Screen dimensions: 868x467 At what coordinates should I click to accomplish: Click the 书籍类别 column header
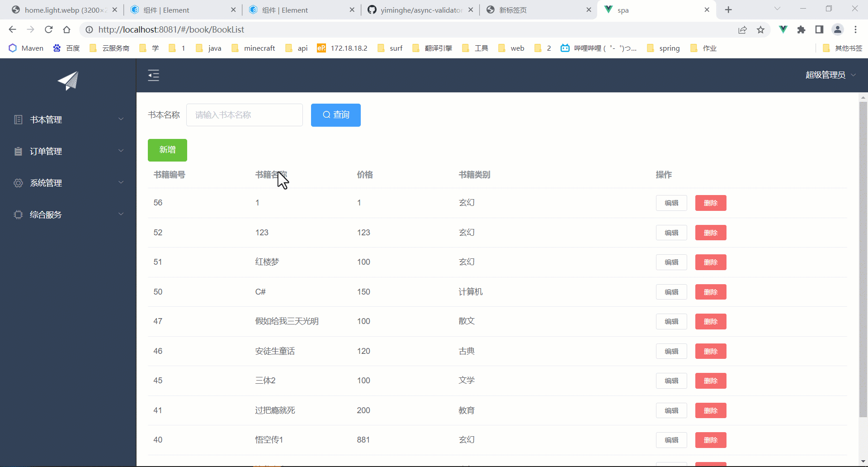(475, 175)
